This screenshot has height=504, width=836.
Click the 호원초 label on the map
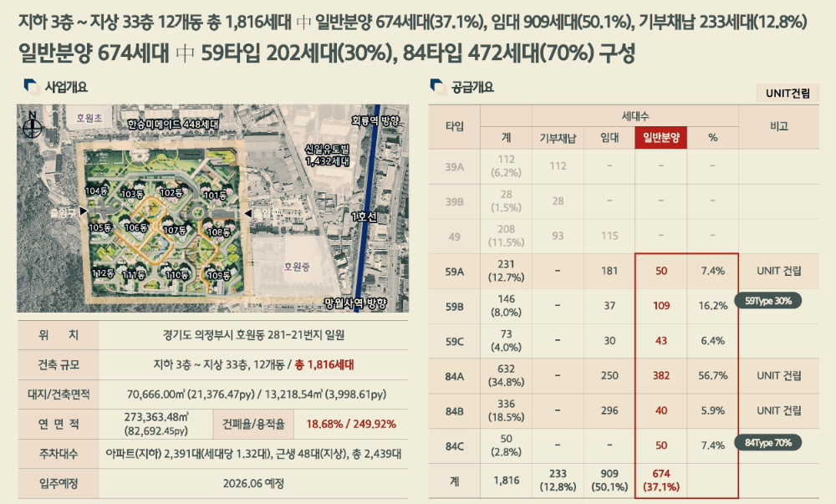pyautogui.click(x=89, y=118)
